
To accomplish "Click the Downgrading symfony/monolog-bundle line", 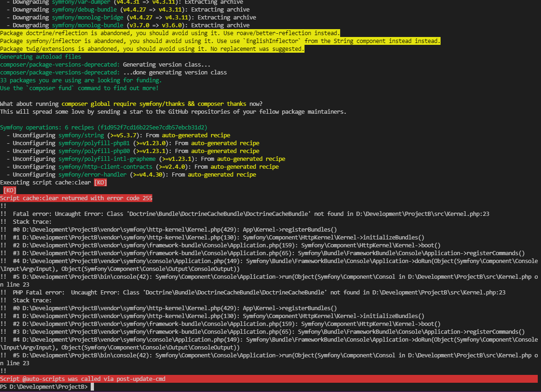I will (x=128, y=25).
